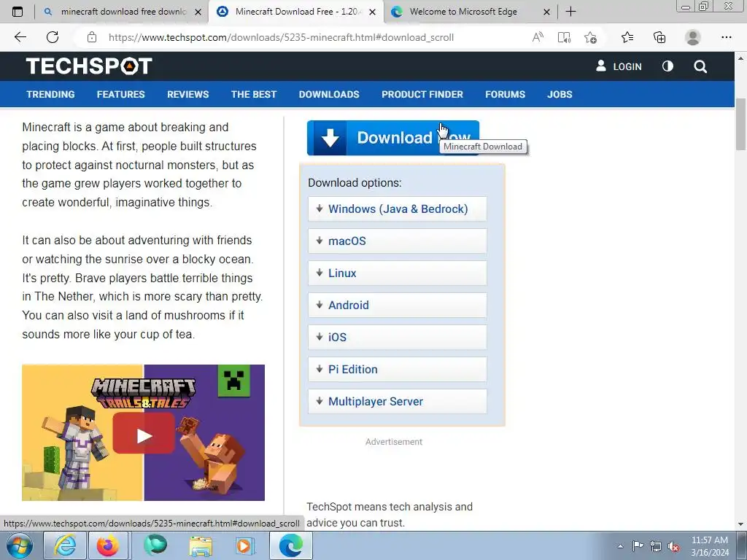Open the tab actions menu icon
This screenshot has width=747, height=560.
tap(18, 12)
